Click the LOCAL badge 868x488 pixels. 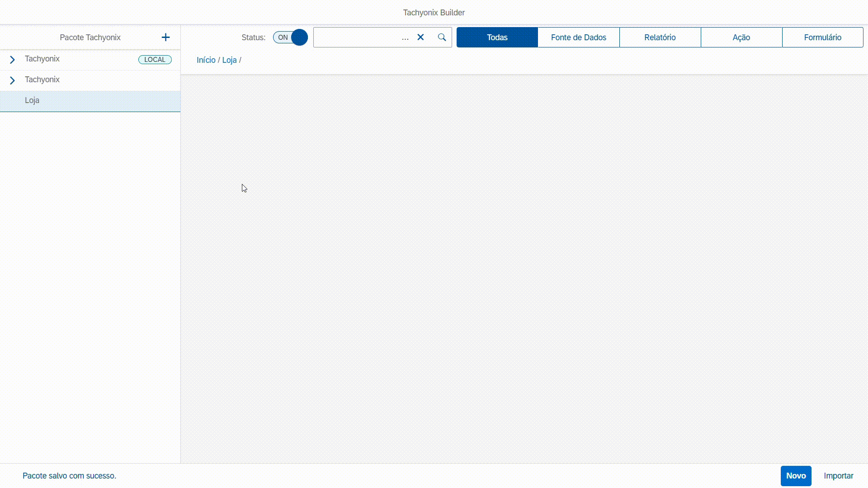[155, 60]
